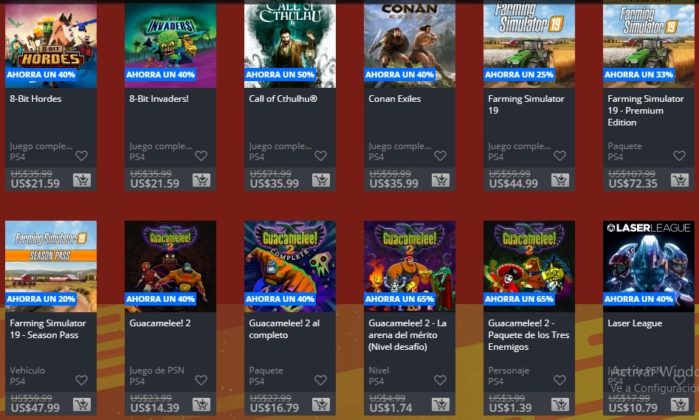Toggle wishlist heart for 8-Bit Invaders!
This screenshot has width=699, height=420.
(x=201, y=156)
